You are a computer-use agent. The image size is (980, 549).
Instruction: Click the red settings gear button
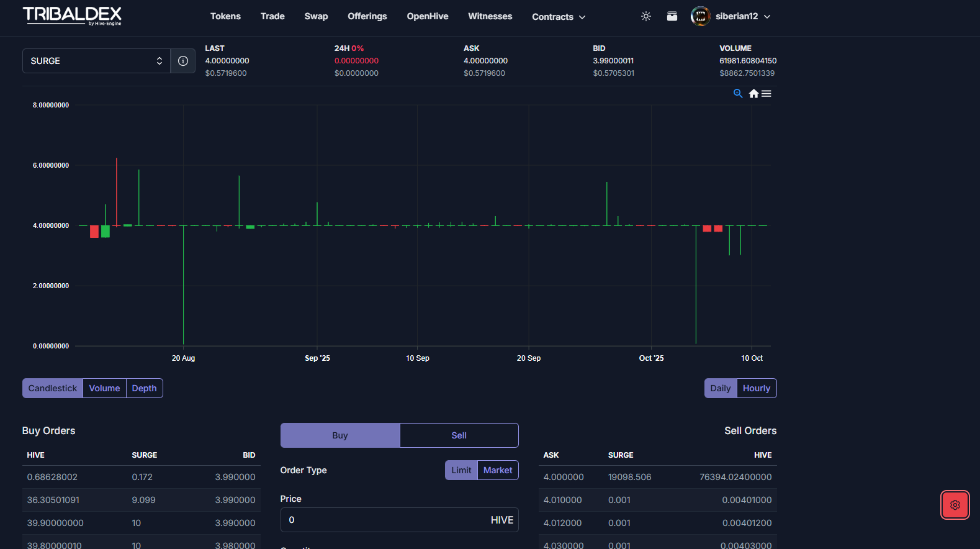pyautogui.click(x=955, y=505)
